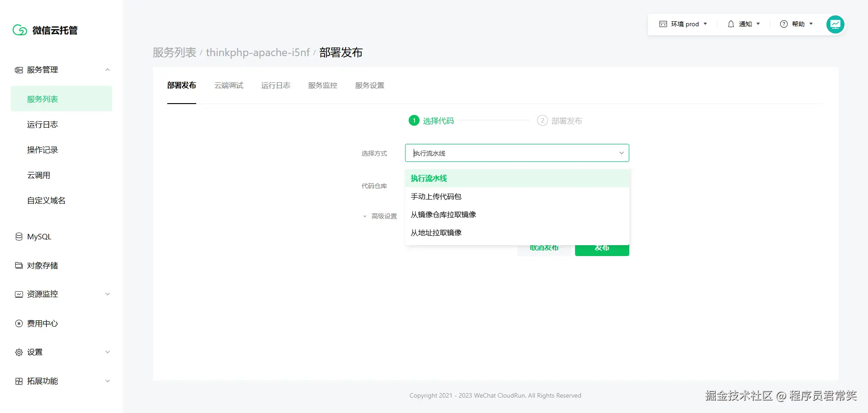The height and width of the screenshot is (413, 868).
Task: Click the 选择方式 field label
Action: coord(374,153)
